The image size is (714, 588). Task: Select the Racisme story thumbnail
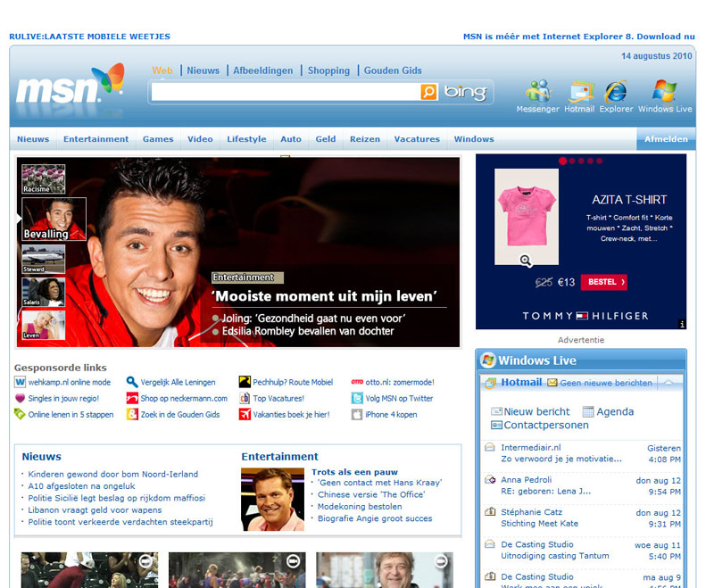coord(43,178)
